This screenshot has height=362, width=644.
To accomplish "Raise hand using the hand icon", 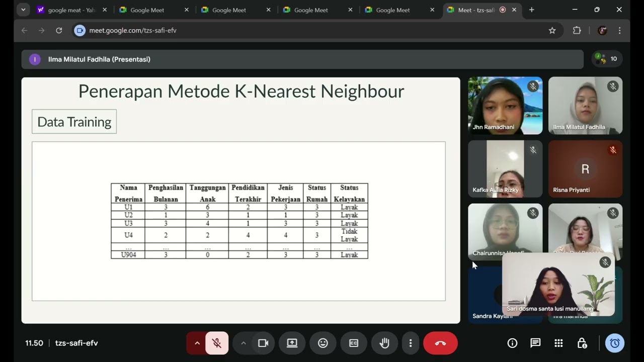I will [384, 343].
